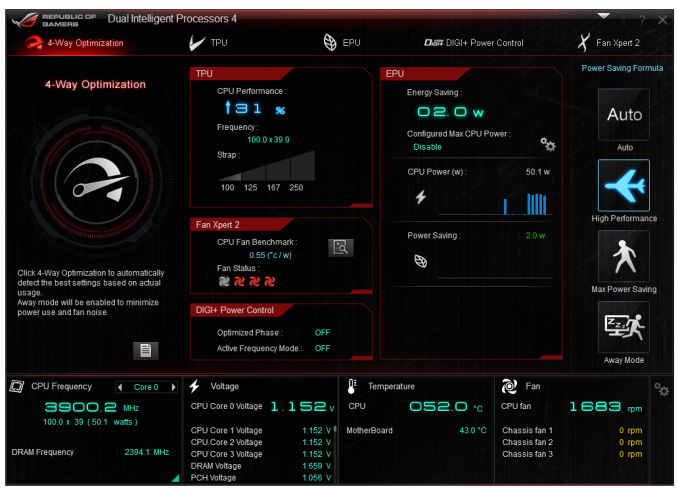Click the Configured Max CPU Power Disable value

point(427,147)
